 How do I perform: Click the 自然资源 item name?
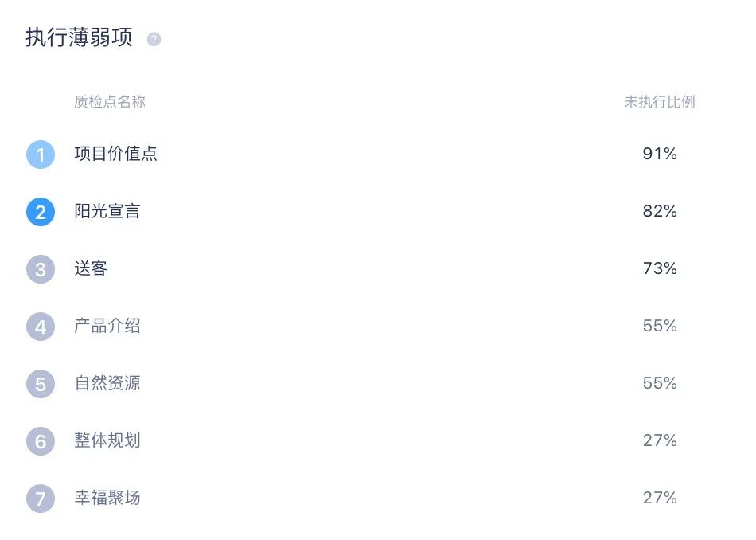point(107,383)
